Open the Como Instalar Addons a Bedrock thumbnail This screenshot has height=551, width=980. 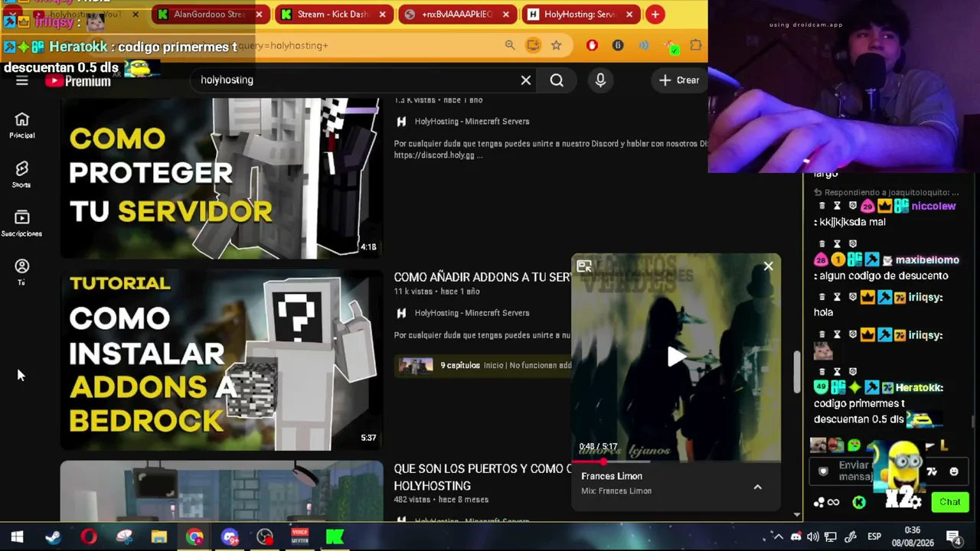221,360
